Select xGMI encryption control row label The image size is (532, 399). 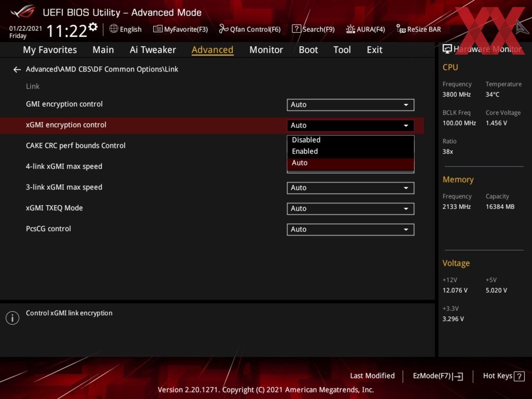pos(66,125)
